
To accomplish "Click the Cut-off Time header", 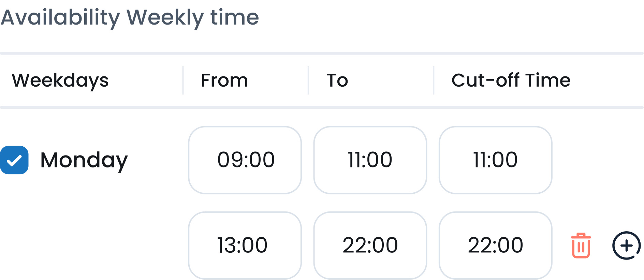I will [511, 80].
